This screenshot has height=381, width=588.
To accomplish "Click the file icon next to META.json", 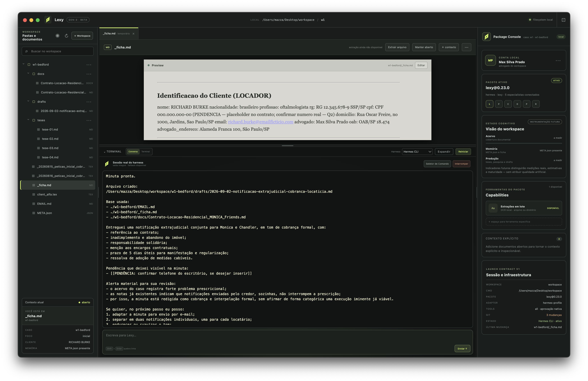I will coord(34,213).
